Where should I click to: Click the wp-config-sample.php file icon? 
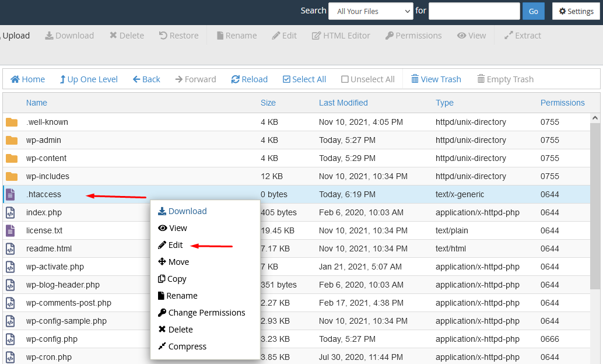(10, 321)
